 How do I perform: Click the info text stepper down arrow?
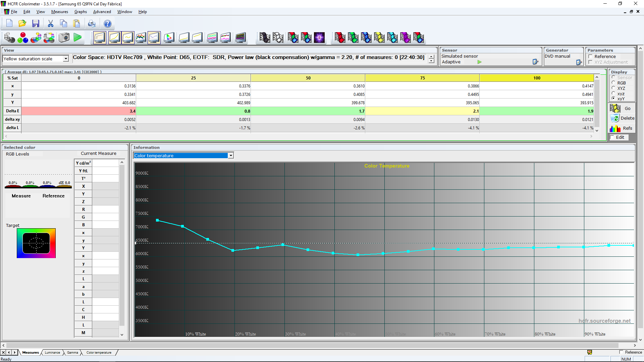[x=431, y=61]
